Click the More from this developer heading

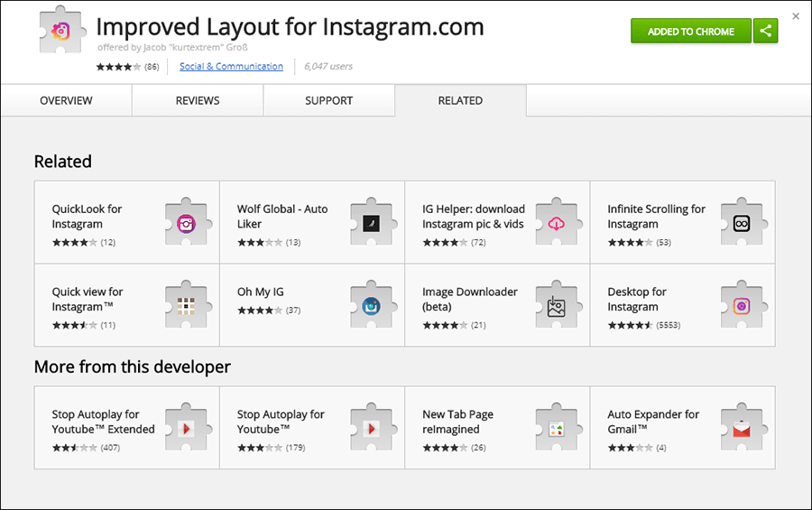[133, 366]
